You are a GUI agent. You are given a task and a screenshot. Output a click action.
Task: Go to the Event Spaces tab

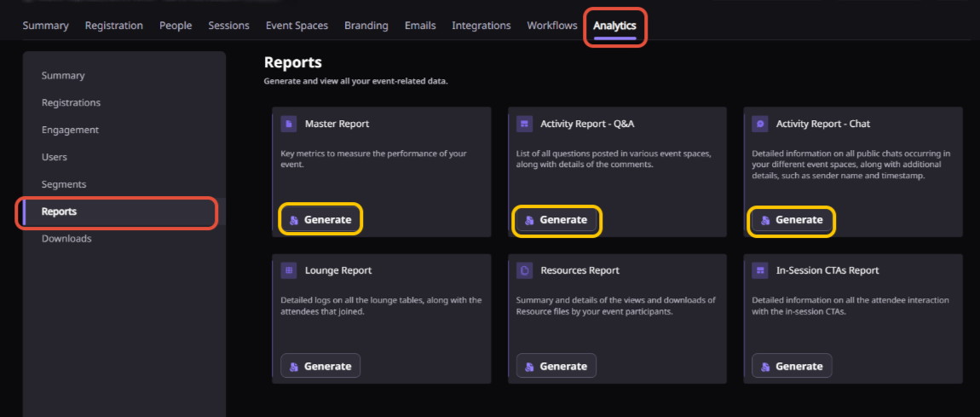tap(297, 26)
